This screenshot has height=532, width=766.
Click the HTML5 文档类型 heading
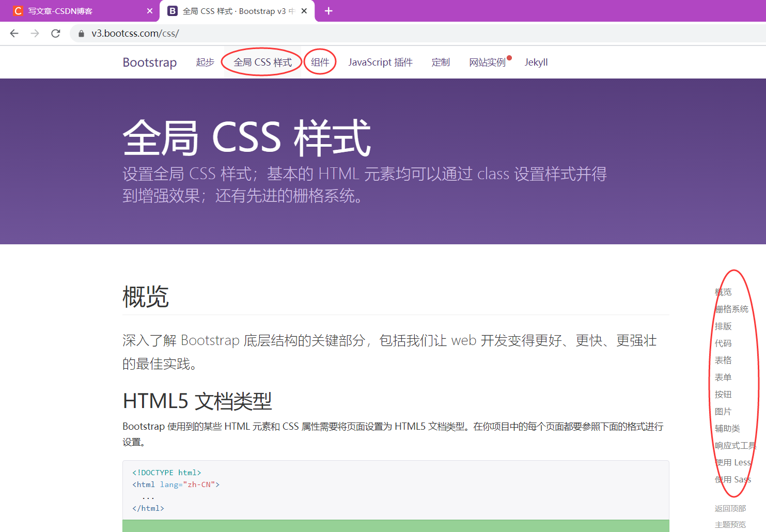[197, 401]
